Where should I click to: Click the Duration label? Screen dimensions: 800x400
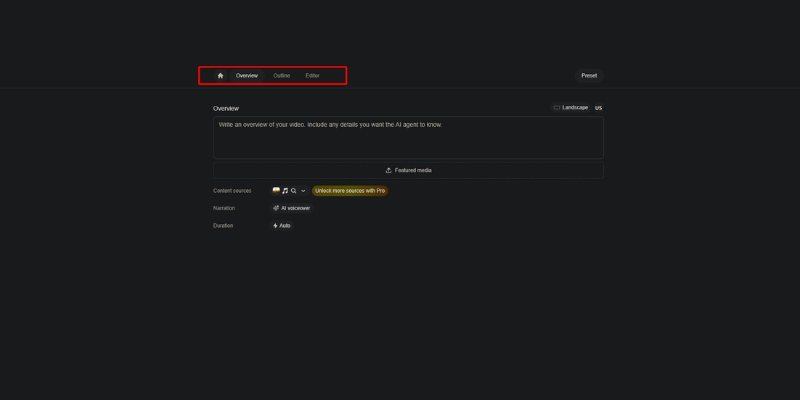(223, 226)
